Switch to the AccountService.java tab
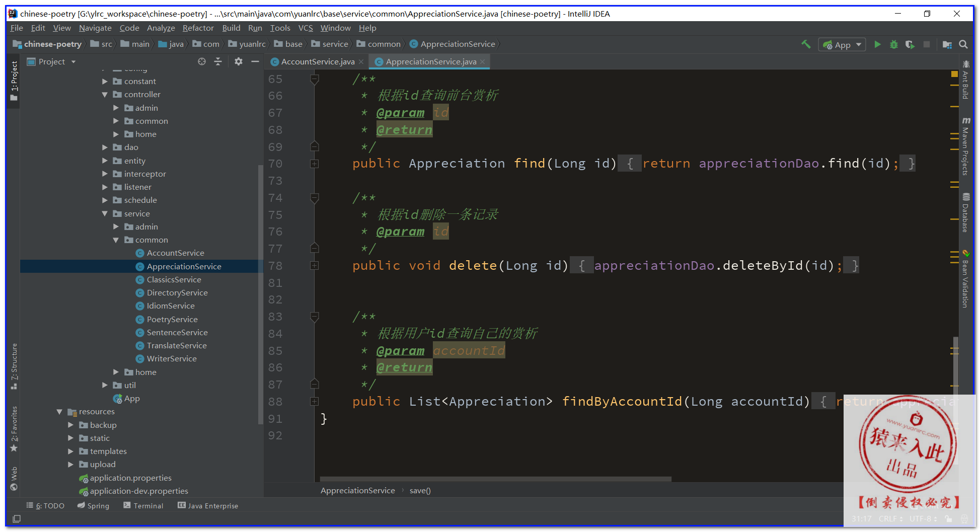The image size is (980, 532). pyautogui.click(x=317, y=62)
